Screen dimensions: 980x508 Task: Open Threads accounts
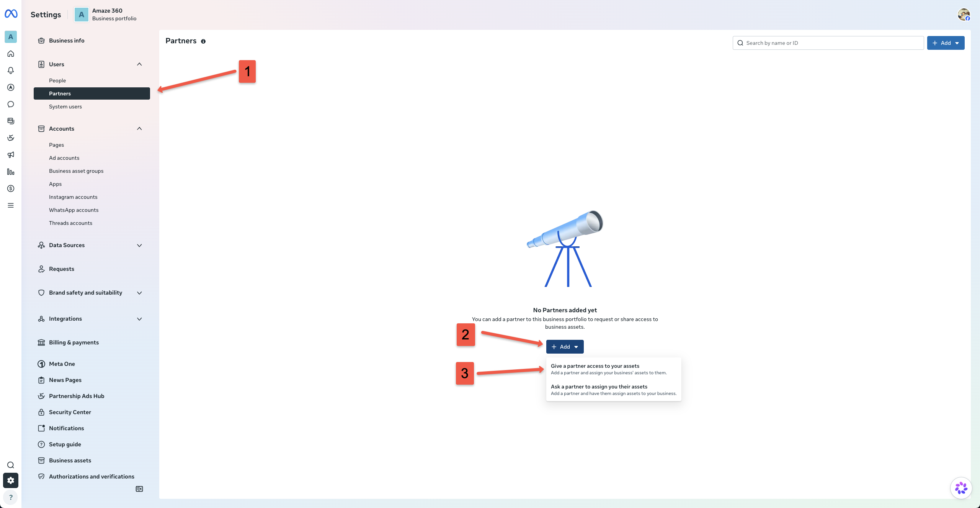pos(92,223)
